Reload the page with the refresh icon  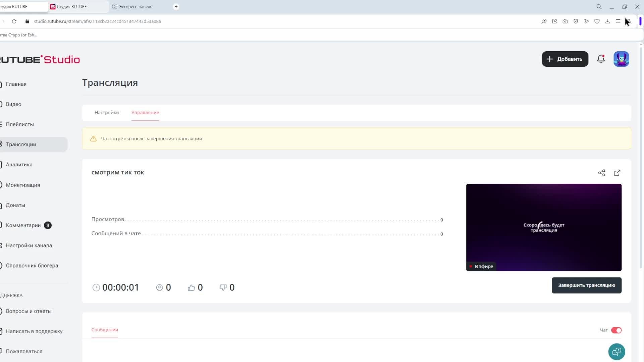click(x=14, y=21)
